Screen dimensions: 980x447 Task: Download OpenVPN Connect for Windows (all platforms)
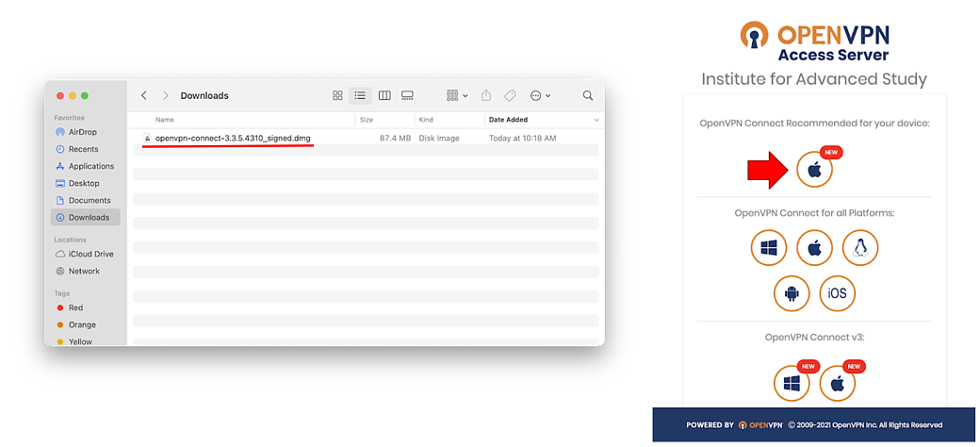pos(768,248)
